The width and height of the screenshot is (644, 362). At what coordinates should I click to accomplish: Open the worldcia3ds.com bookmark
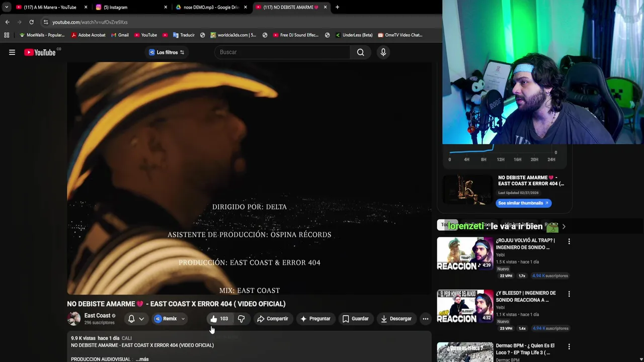pyautogui.click(x=233, y=35)
